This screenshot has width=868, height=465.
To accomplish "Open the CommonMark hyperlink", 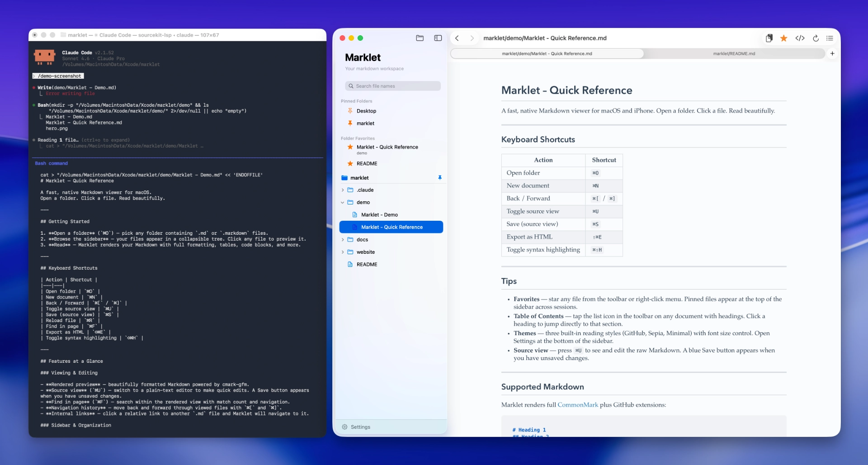I will pyautogui.click(x=578, y=405).
